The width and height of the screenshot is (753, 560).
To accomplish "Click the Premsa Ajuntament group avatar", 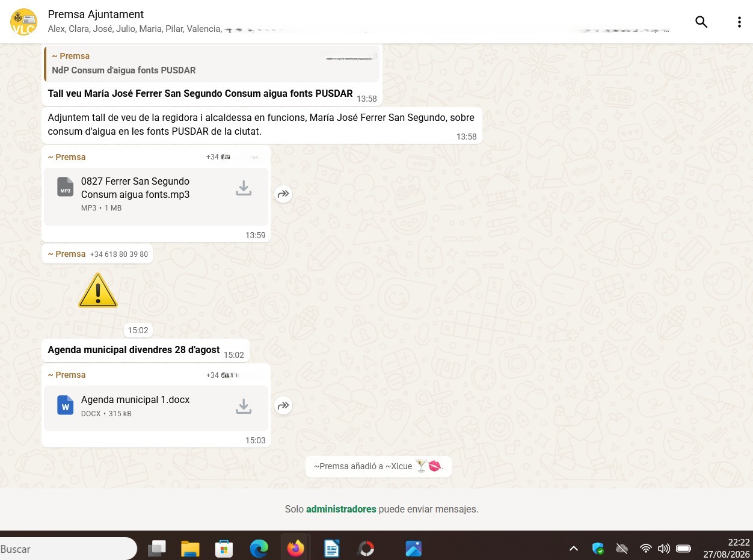I will tap(23, 22).
